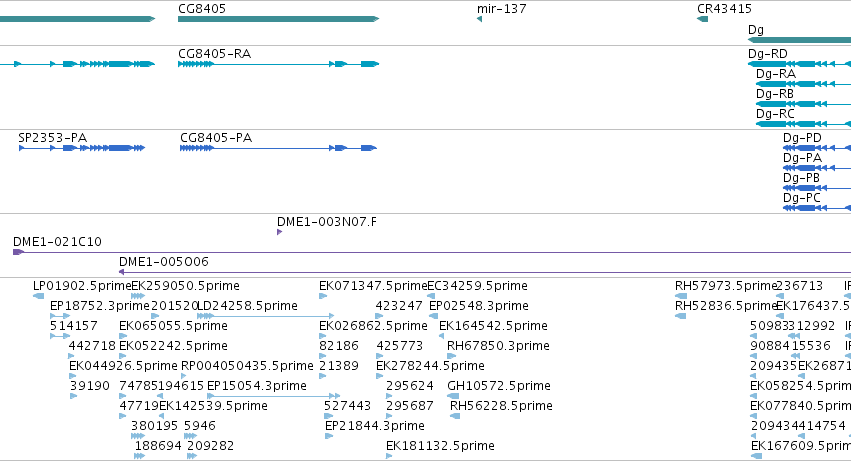This screenshot has height=461, width=851.
Task: Click the EK181132.5prime EST label
Action: tap(440, 447)
